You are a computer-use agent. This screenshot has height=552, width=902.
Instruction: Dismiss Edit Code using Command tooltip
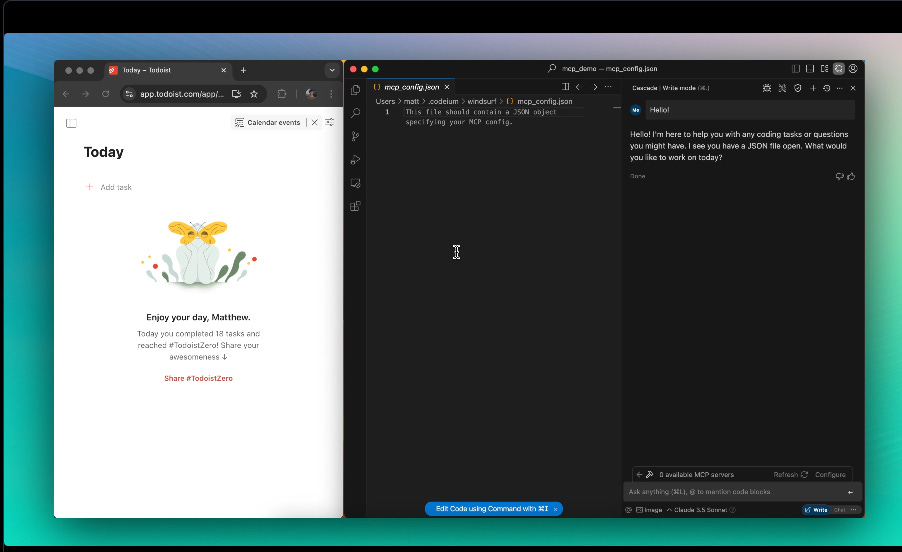pos(556,509)
